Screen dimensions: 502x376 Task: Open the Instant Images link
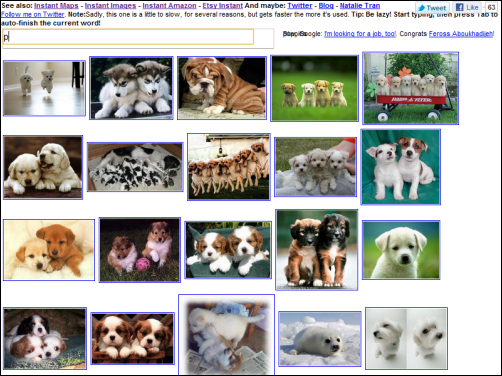tap(110, 6)
